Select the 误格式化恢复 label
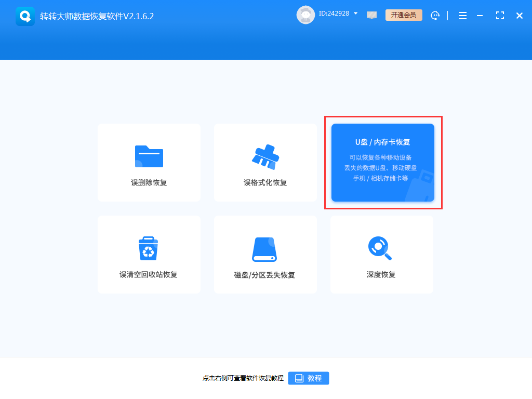 [265, 182]
